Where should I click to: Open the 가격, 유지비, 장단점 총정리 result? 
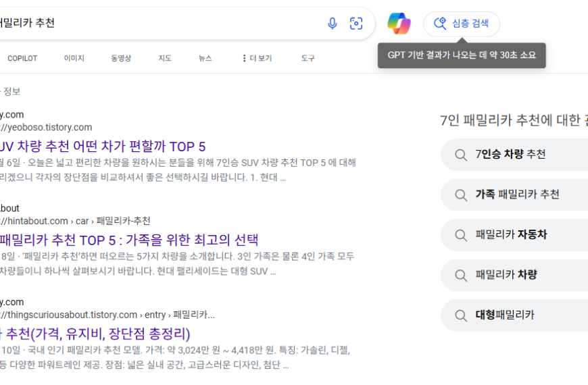click(95, 334)
